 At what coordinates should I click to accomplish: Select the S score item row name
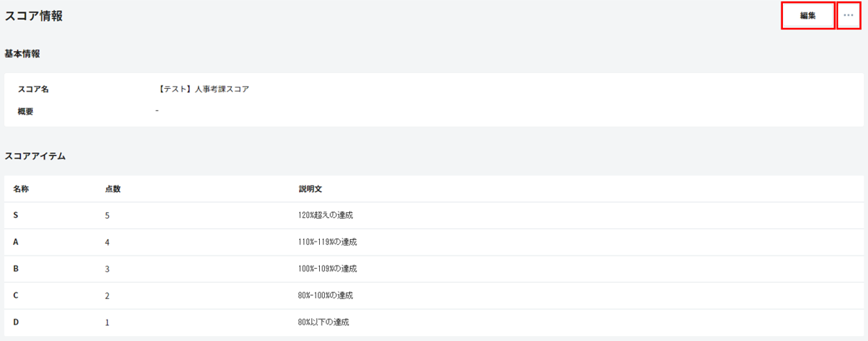click(x=16, y=215)
